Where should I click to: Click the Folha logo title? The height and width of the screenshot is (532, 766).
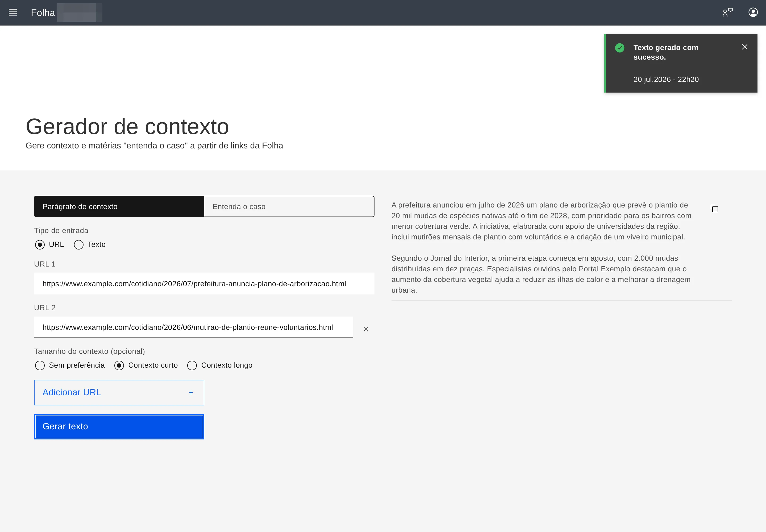43,13
